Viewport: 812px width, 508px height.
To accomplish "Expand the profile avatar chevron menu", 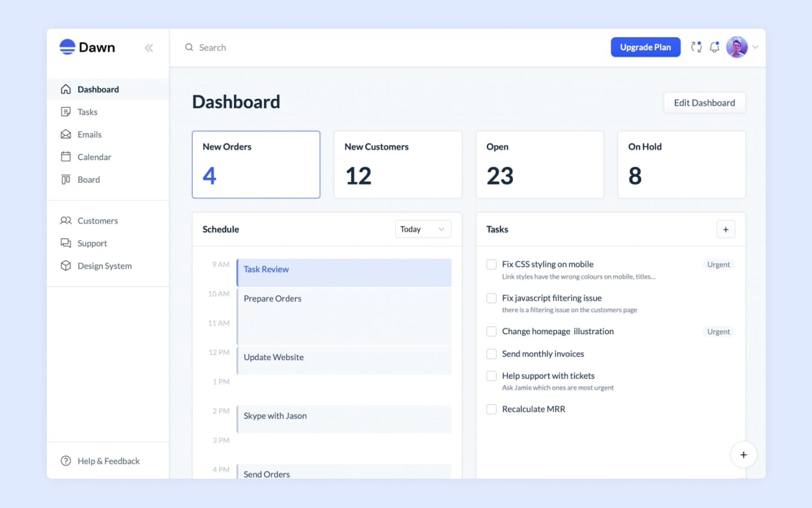I will pyautogui.click(x=756, y=47).
